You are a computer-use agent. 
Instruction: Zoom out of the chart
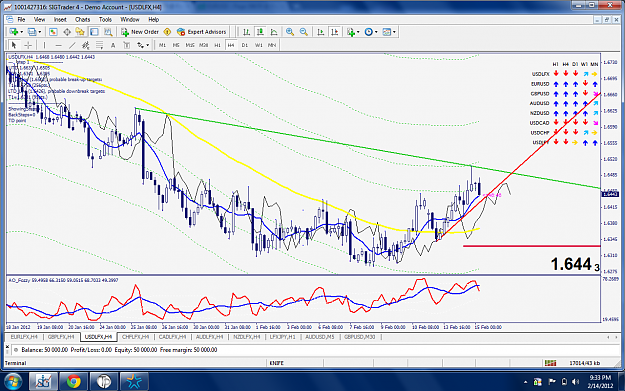[x=304, y=32]
